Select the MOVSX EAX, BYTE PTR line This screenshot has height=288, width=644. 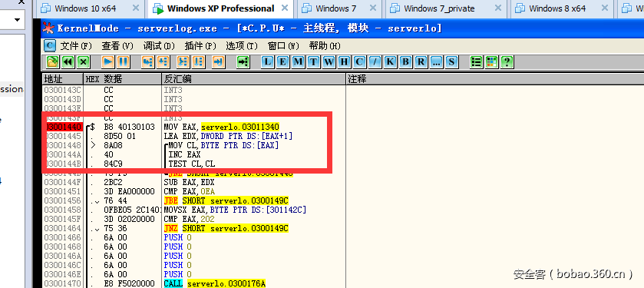235,210
